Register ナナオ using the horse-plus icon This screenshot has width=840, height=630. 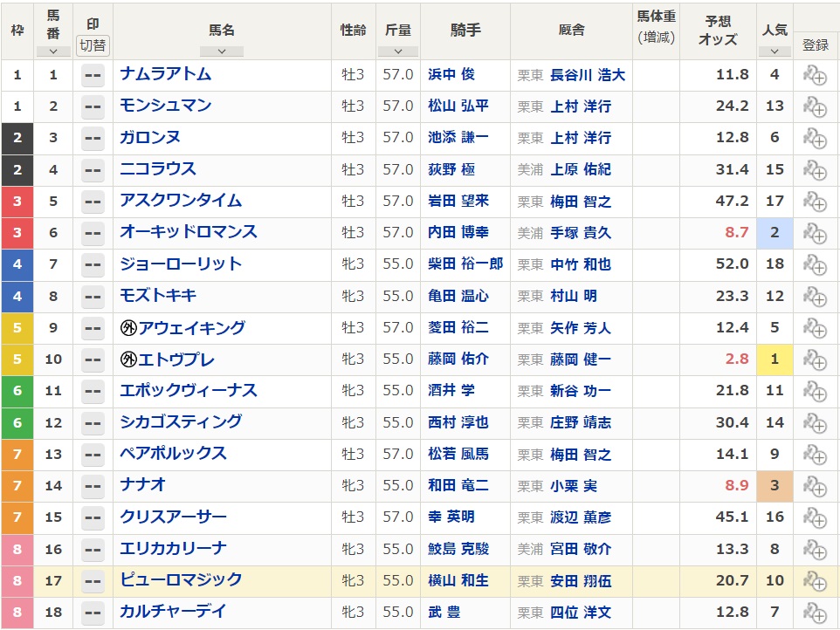(x=815, y=486)
